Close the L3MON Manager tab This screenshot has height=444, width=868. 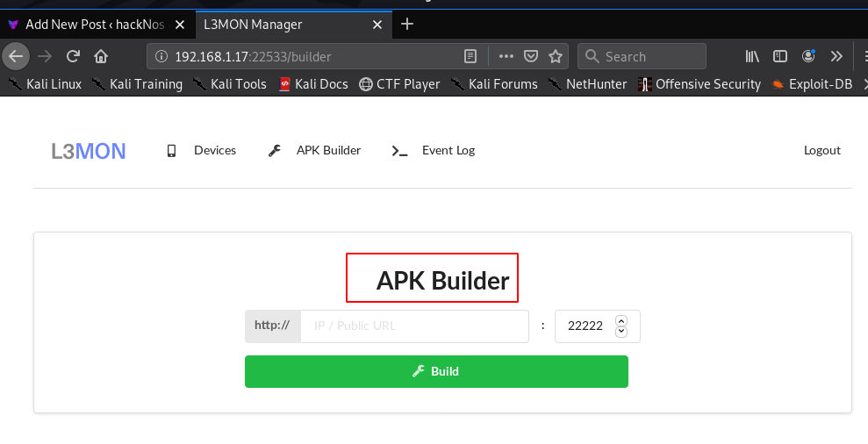(377, 25)
